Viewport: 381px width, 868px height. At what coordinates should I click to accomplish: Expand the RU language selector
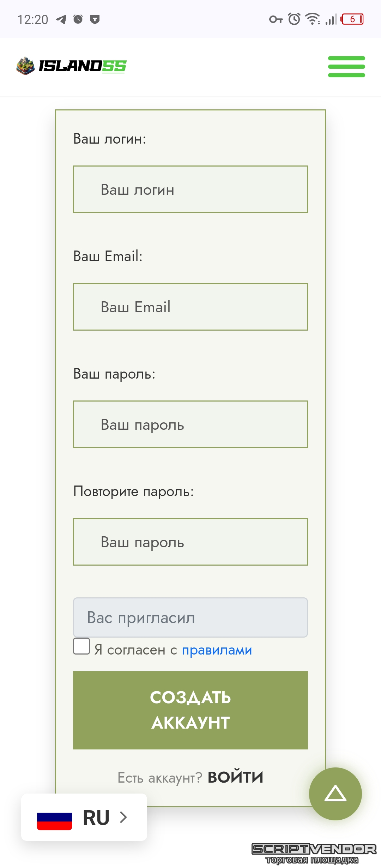tap(96, 818)
